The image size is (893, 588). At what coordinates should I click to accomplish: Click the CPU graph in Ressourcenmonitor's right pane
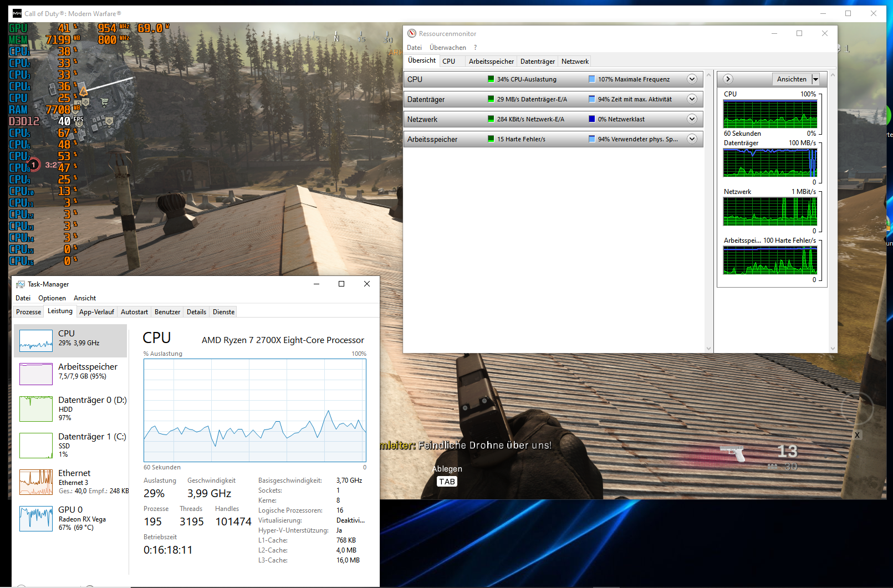(x=770, y=114)
